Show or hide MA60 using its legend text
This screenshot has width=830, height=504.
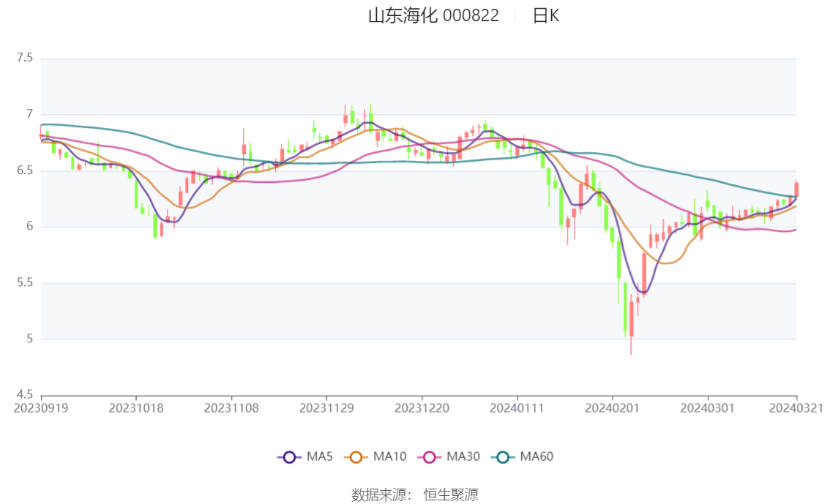[536, 457]
